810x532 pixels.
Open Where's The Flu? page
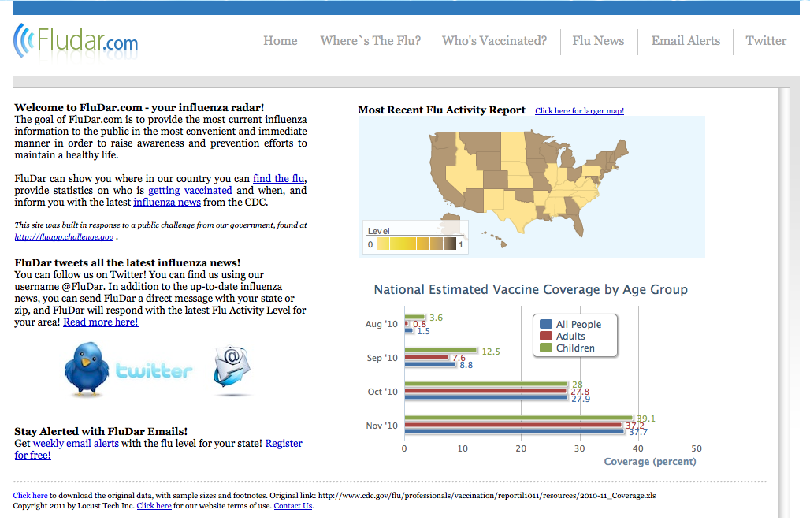pos(370,41)
